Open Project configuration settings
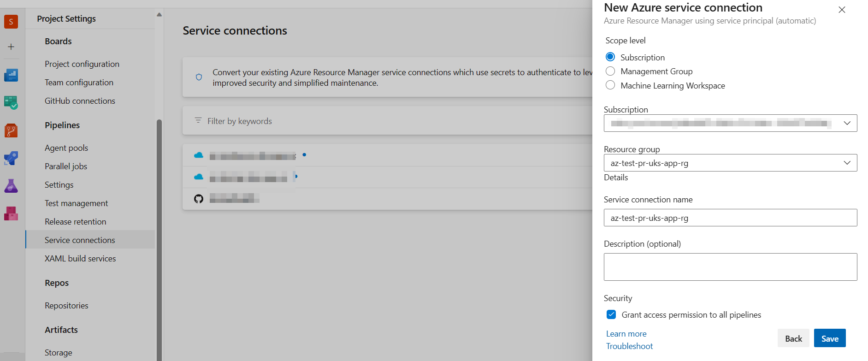 pyautogui.click(x=82, y=64)
